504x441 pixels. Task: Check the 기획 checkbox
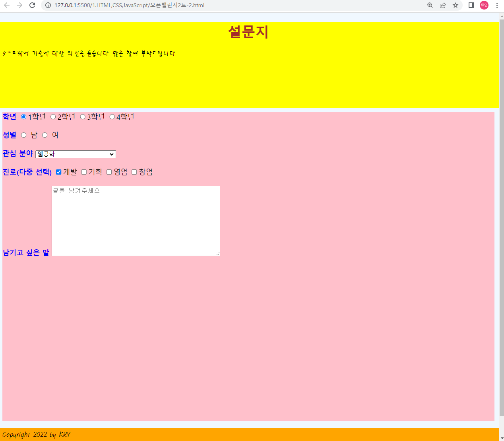(x=84, y=172)
